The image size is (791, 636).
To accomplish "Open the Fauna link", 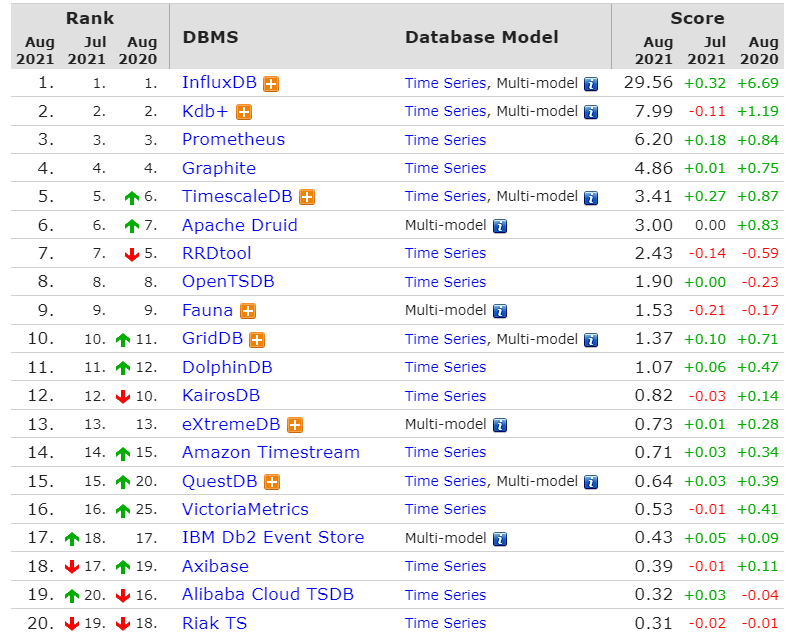I will click(207, 310).
